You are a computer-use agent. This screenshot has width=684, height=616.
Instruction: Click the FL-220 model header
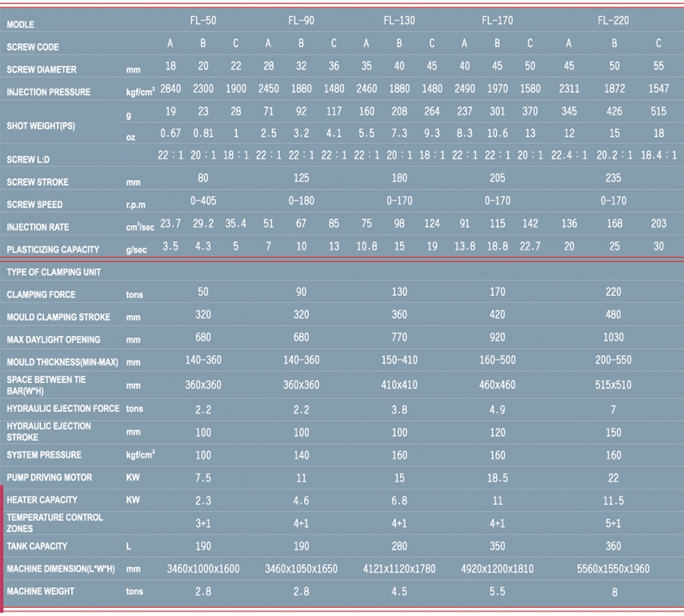coord(613,21)
